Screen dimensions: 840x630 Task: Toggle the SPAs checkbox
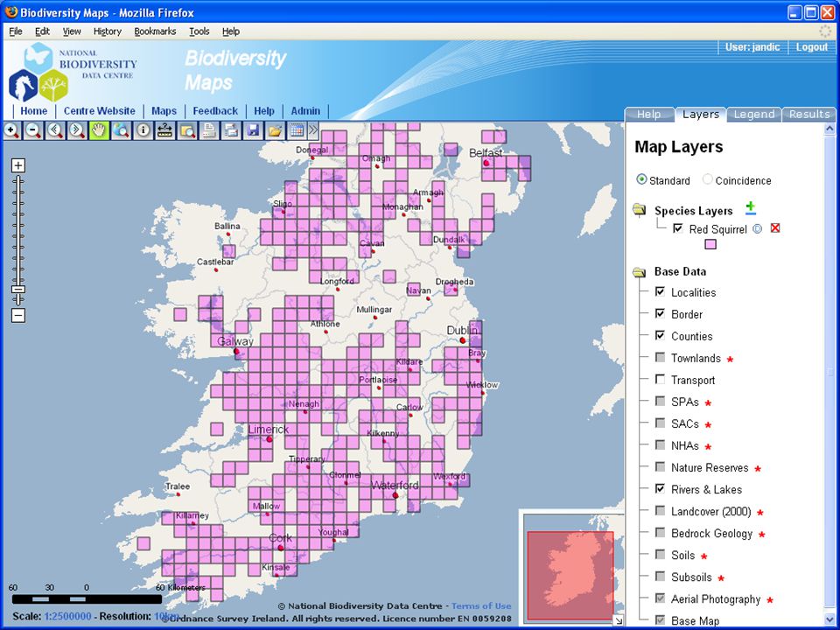point(660,402)
